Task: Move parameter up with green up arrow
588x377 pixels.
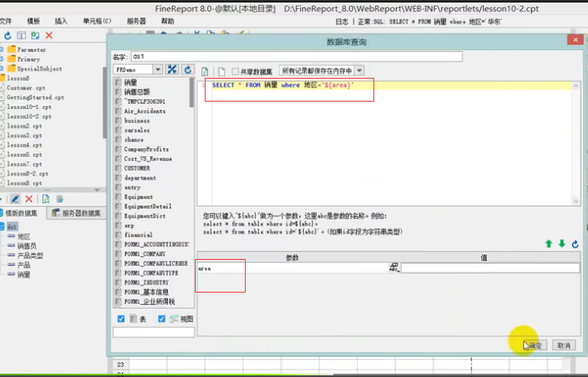Action: click(x=549, y=244)
